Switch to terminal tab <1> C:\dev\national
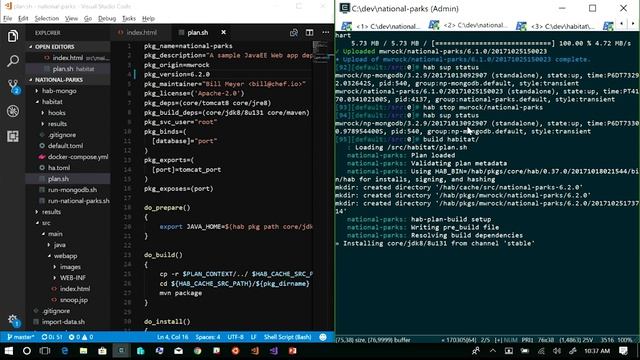The height and width of the screenshot is (360, 640). point(380,26)
